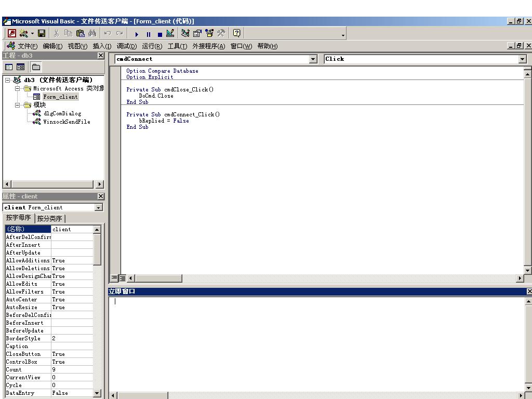Open the 插入(I) menu

coord(102,46)
